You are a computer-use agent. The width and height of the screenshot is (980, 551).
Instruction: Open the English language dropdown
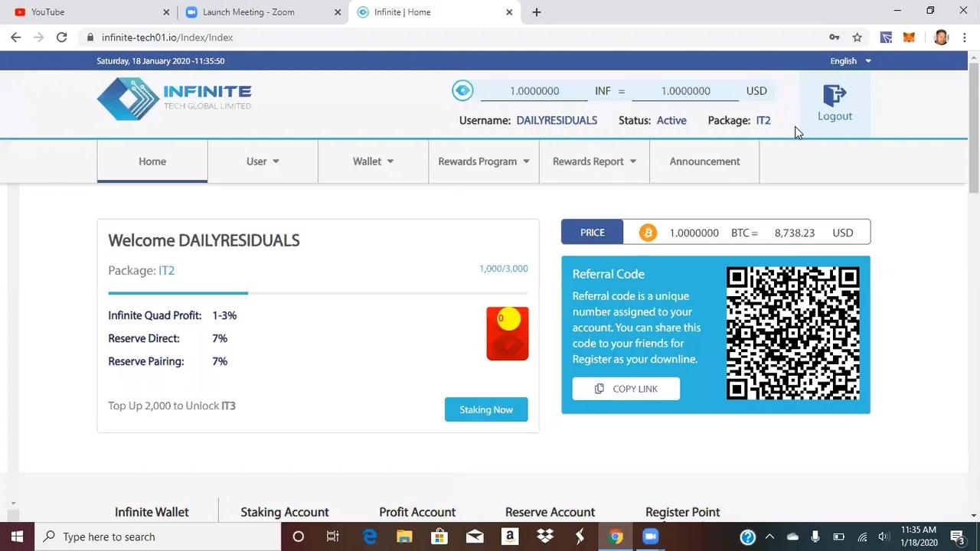tap(849, 60)
